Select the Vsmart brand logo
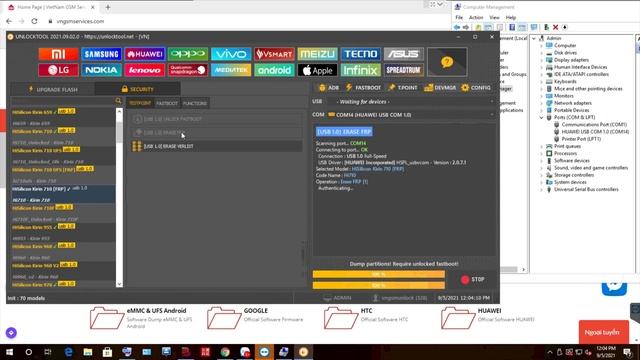This screenshot has height=360, width=640. 274,54
